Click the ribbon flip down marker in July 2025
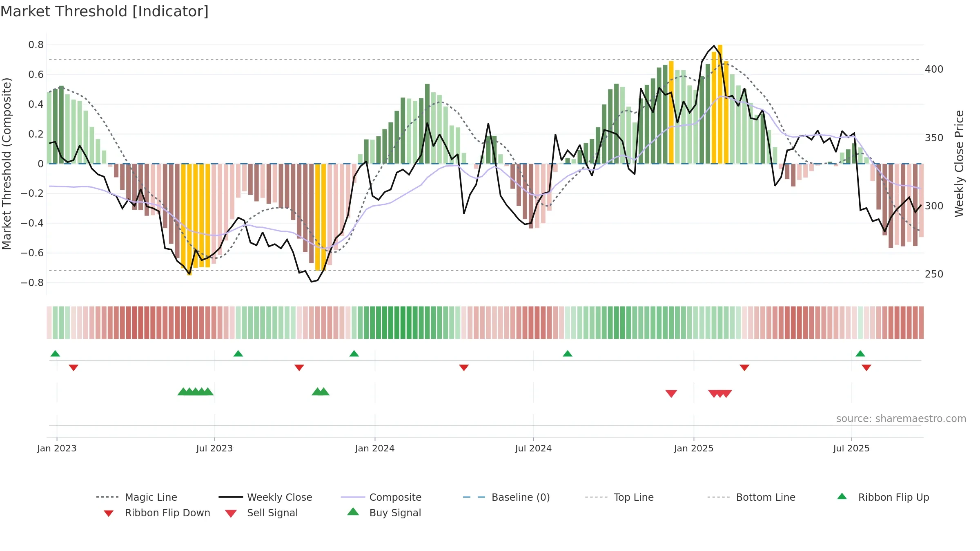This screenshot has height=551, width=980. [866, 368]
